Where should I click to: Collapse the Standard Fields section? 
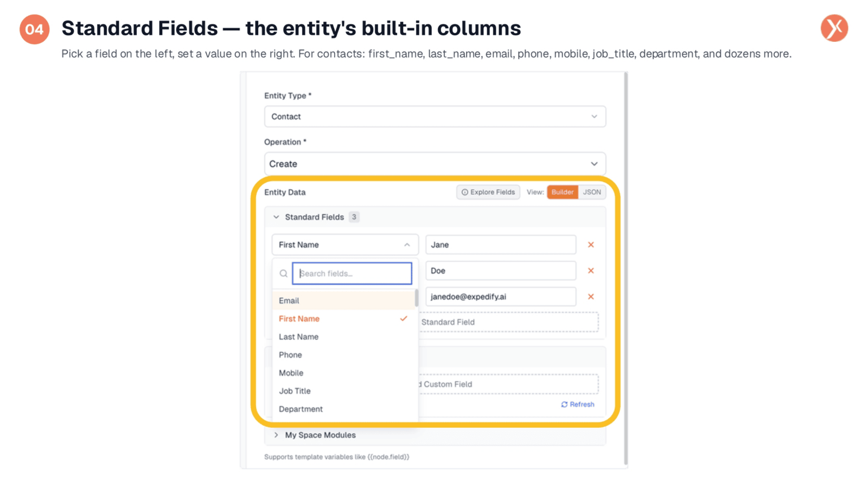(276, 217)
